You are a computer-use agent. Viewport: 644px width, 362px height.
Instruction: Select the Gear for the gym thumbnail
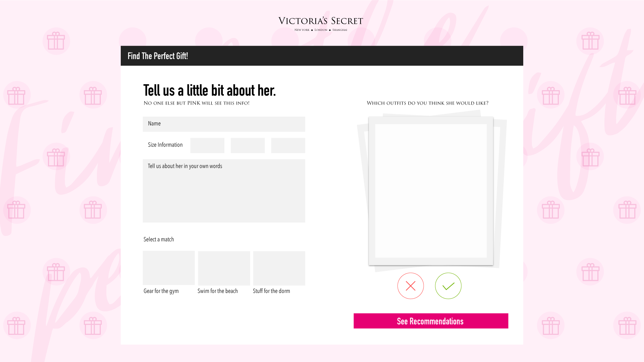click(x=169, y=268)
